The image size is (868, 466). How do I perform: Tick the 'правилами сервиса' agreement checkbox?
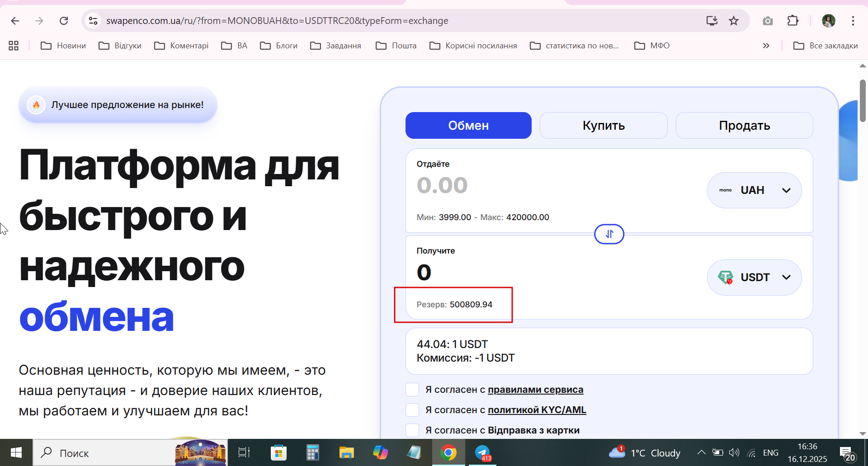[x=412, y=390]
